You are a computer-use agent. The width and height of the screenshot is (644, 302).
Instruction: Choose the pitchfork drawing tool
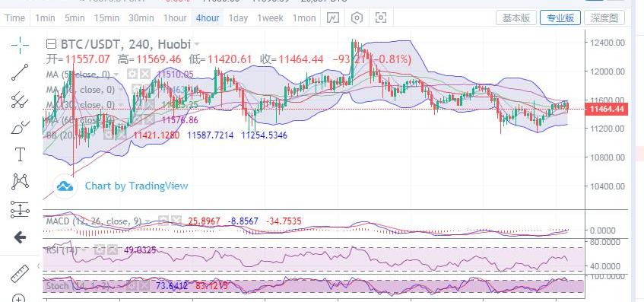(x=20, y=100)
